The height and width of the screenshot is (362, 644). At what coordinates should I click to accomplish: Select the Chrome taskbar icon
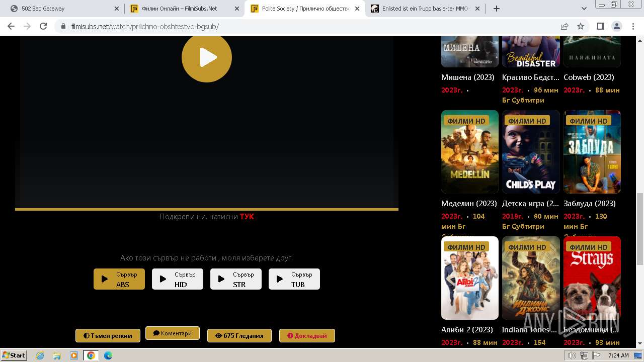point(91,355)
